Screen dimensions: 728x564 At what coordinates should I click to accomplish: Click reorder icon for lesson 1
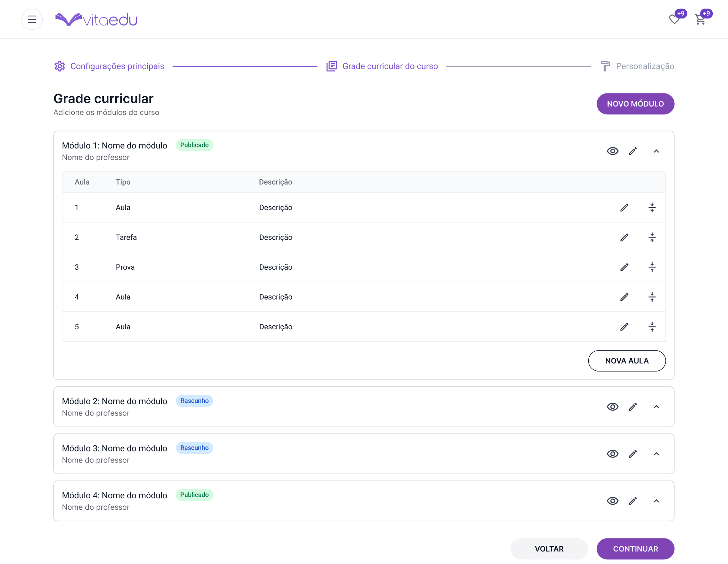click(652, 207)
